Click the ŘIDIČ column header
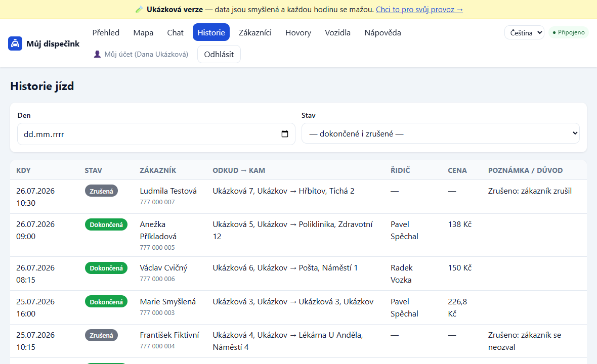The image size is (597, 364). (400, 170)
